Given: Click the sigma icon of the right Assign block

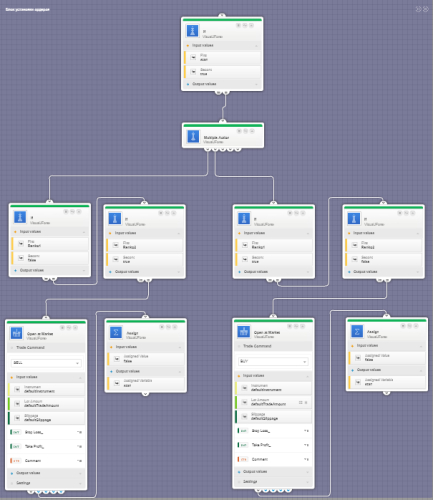Looking at the screenshot, I should 357,331.
